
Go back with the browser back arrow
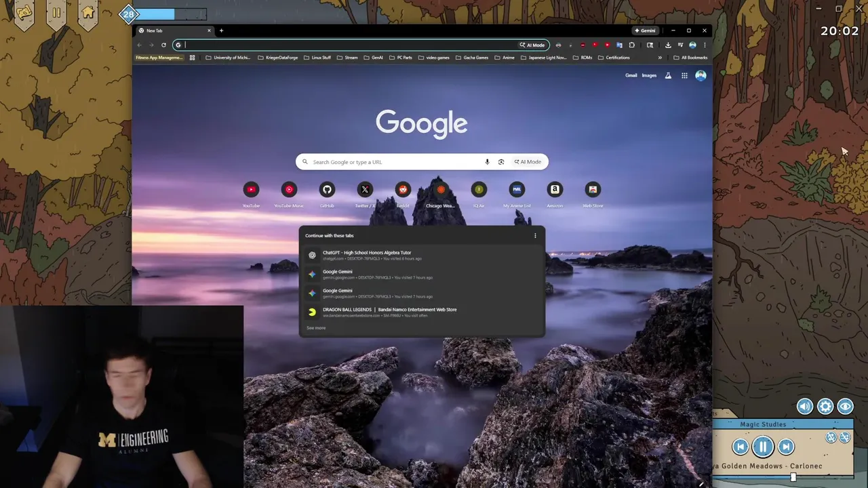140,45
